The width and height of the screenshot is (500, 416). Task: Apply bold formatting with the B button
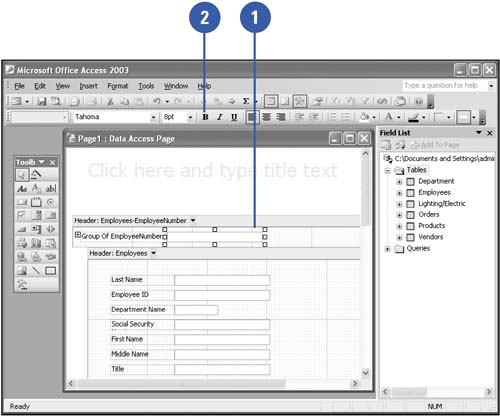(205, 117)
